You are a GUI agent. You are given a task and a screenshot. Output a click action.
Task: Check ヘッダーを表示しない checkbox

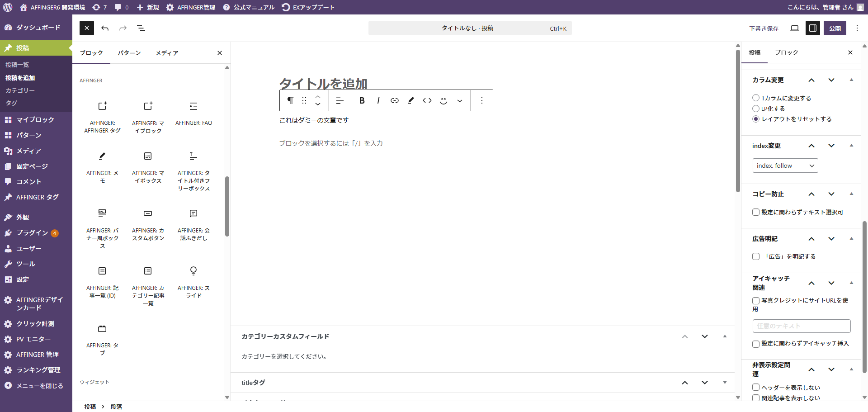(756, 387)
